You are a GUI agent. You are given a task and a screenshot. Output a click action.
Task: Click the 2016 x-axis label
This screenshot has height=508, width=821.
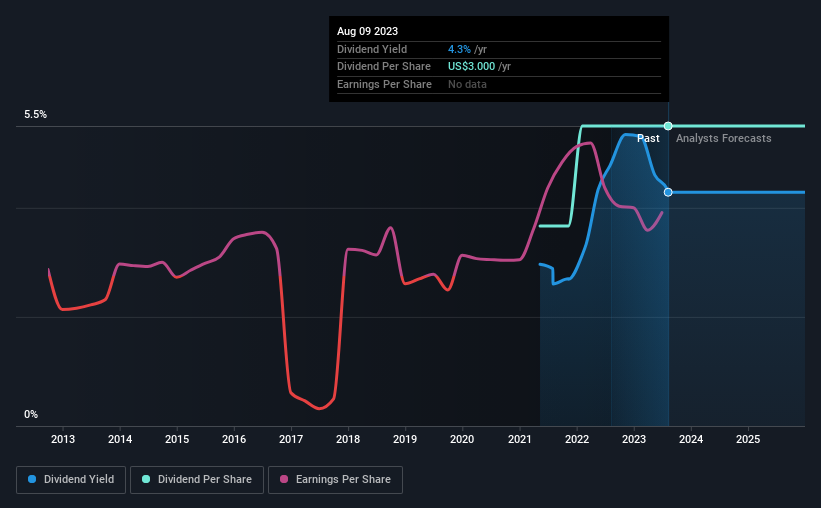click(x=234, y=439)
